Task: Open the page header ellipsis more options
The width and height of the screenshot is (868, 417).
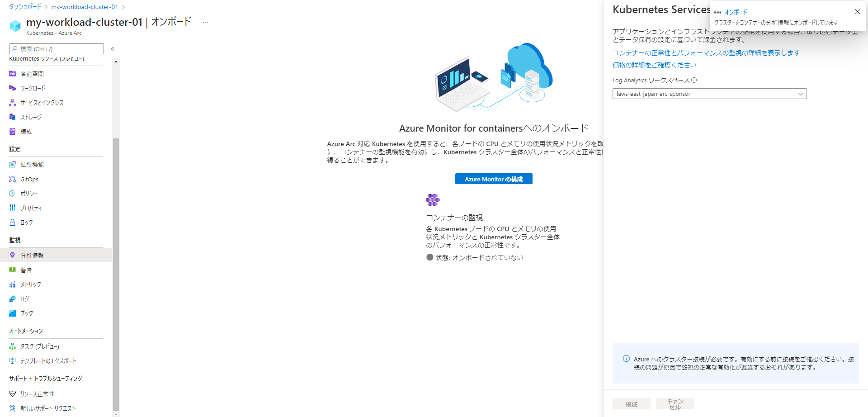Action: point(206,22)
